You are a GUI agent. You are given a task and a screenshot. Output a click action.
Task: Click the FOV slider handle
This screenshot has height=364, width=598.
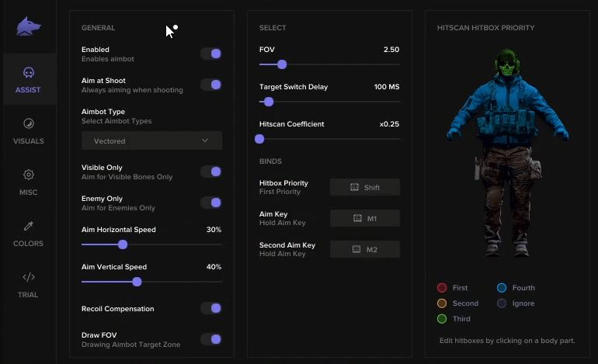[x=282, y=64]
